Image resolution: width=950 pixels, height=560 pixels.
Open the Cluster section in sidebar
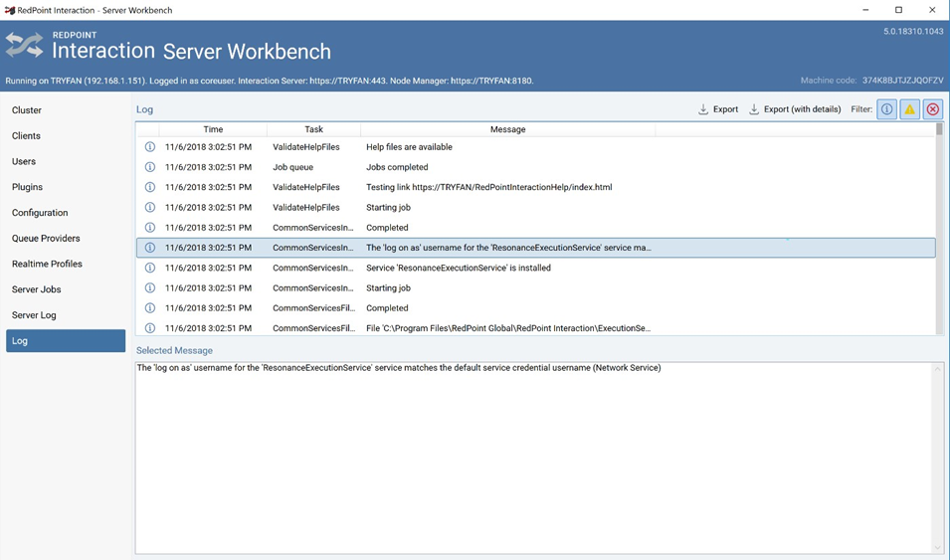[x=27, y=110]
